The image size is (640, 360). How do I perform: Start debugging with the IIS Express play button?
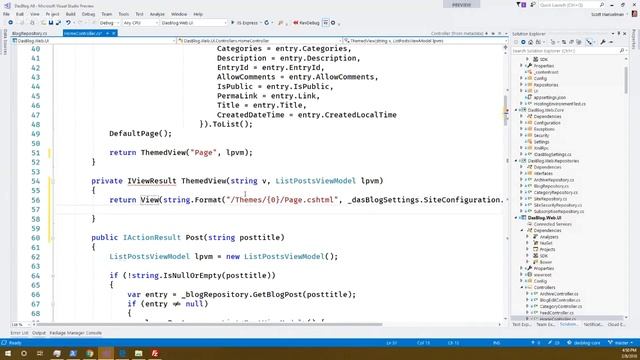pos(245,23)
